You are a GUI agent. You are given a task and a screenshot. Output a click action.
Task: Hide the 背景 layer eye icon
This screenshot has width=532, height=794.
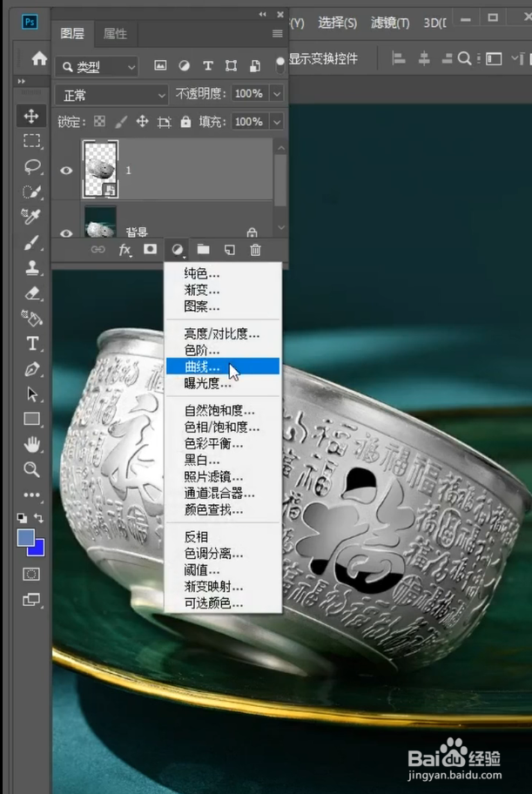[x=66, y=233]
